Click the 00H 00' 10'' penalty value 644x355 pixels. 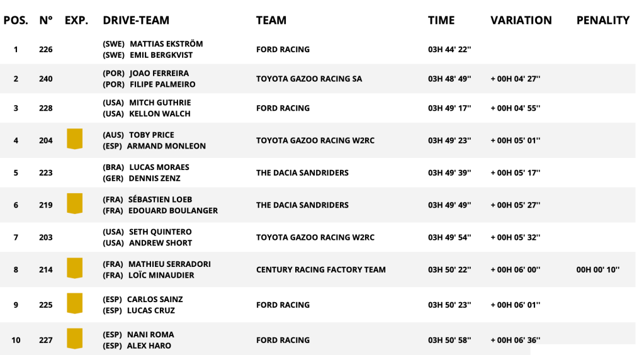[597, 269]
